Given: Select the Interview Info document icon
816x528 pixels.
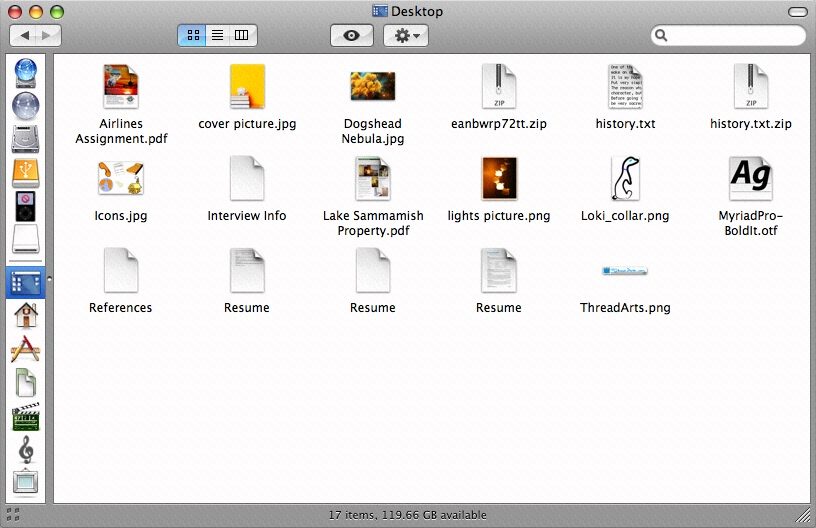Looking at the screenshot, I should [x=247, y=178].
